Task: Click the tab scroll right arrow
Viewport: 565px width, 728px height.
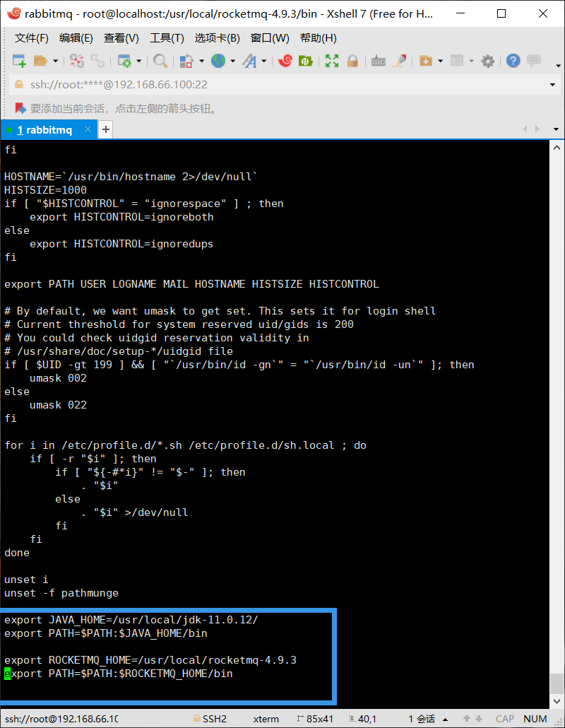Action: [537, 129]
